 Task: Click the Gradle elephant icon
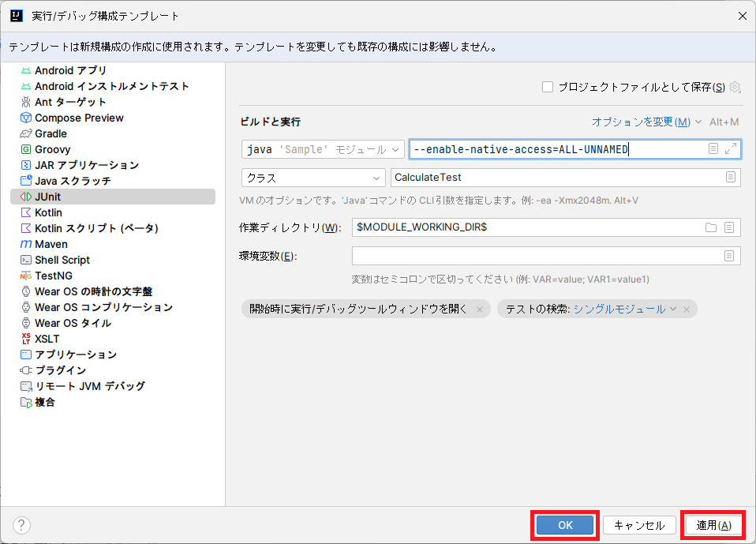[26, 133]
